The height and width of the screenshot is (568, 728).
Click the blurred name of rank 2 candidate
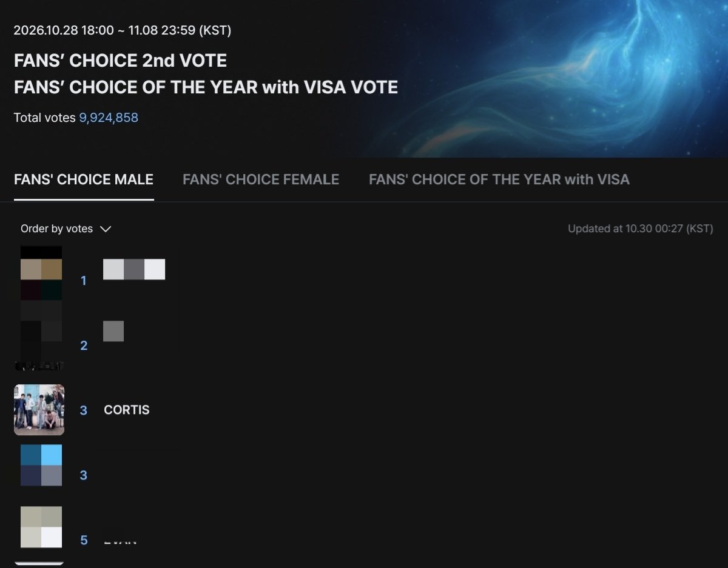click(x=113, y=331)
